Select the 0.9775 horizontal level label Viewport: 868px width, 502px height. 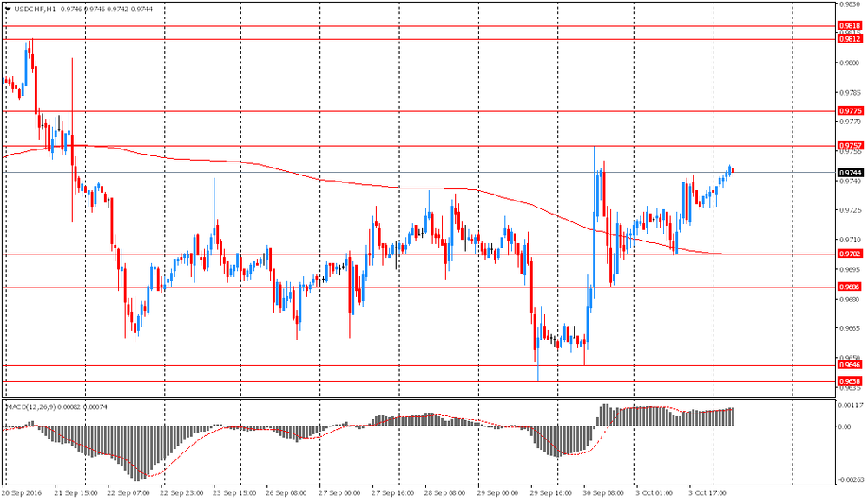pos(849,111)
